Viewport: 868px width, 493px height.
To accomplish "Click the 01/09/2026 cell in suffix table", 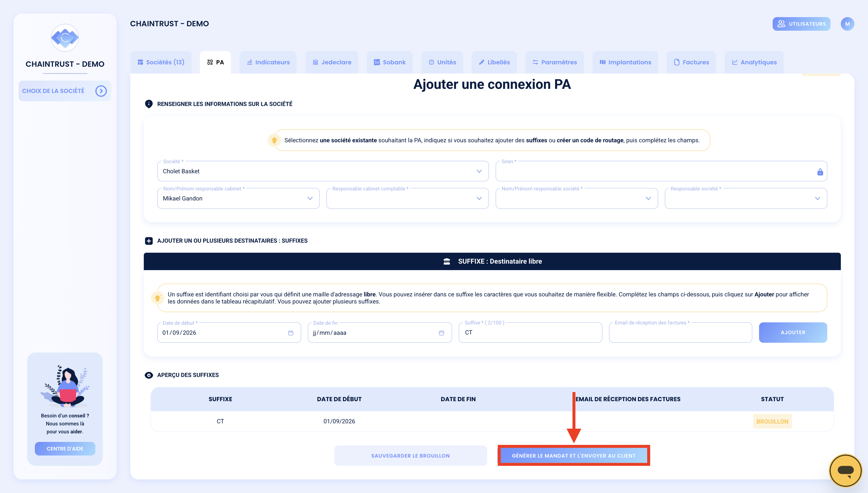I will tap(339, 421).
